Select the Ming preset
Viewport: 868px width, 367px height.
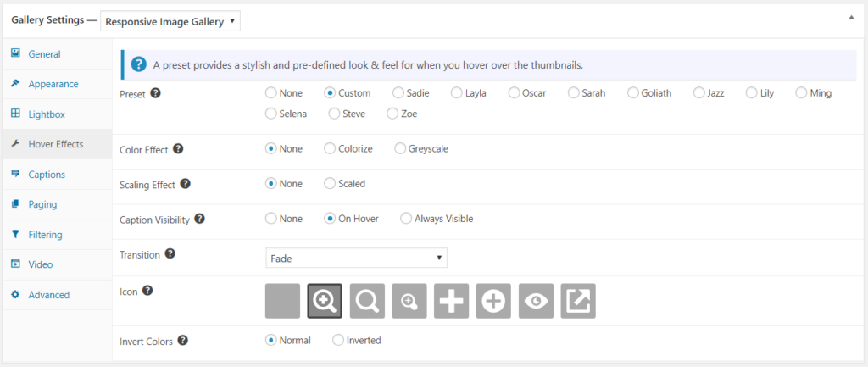(801, 93)
